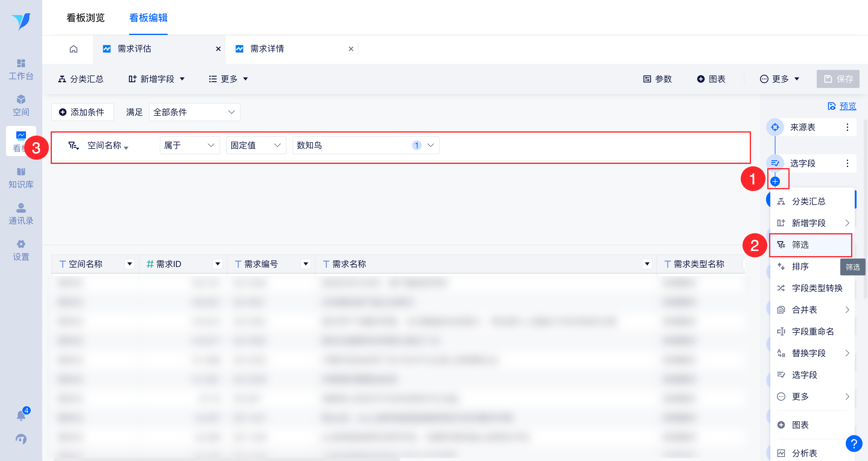Image resolution: width=868 pixels, height=461 pixels.
Task: Close the 需求详情 tab
Action: [x=351, y=49]
